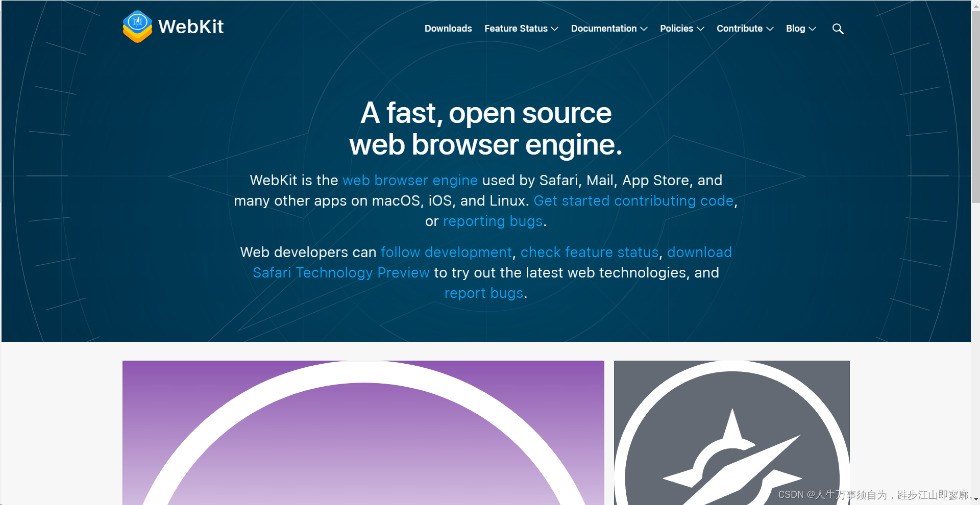Open the 'reporting bugs' link
Image resolution: width=980 pixels, height=505 pixels.
point(493,221)
